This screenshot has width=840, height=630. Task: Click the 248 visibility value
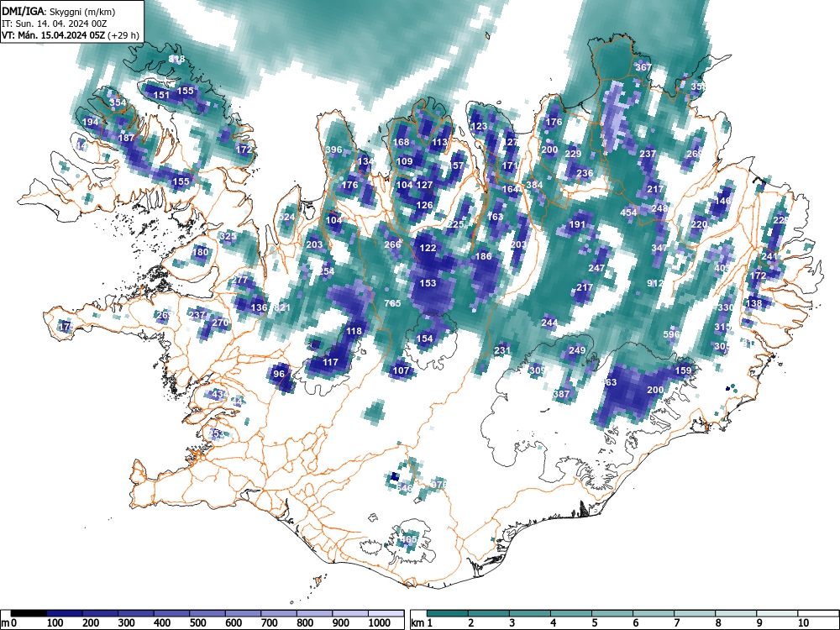point(660,209)
